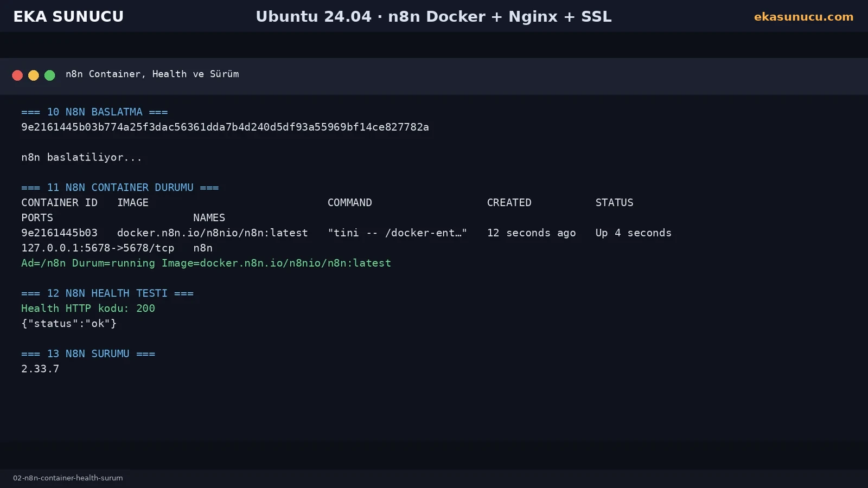
Task: Click the red close dot in terminal
Action: 17,75
